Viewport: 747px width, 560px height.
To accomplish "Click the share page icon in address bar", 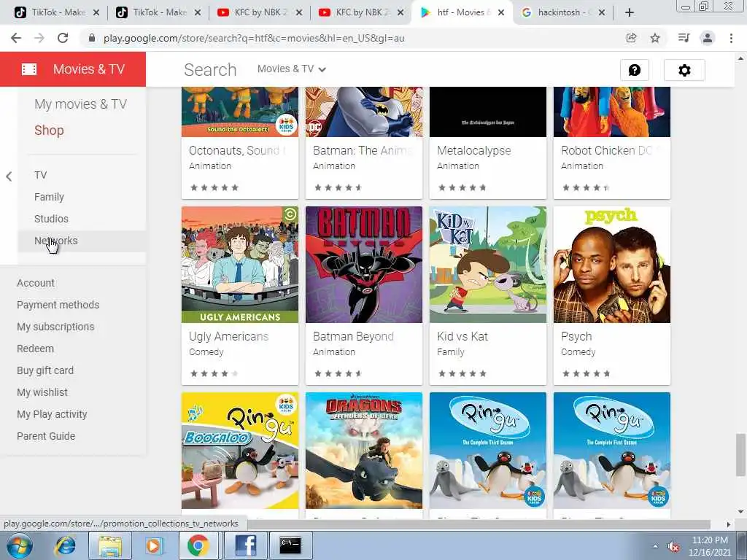I will [631, 38].
